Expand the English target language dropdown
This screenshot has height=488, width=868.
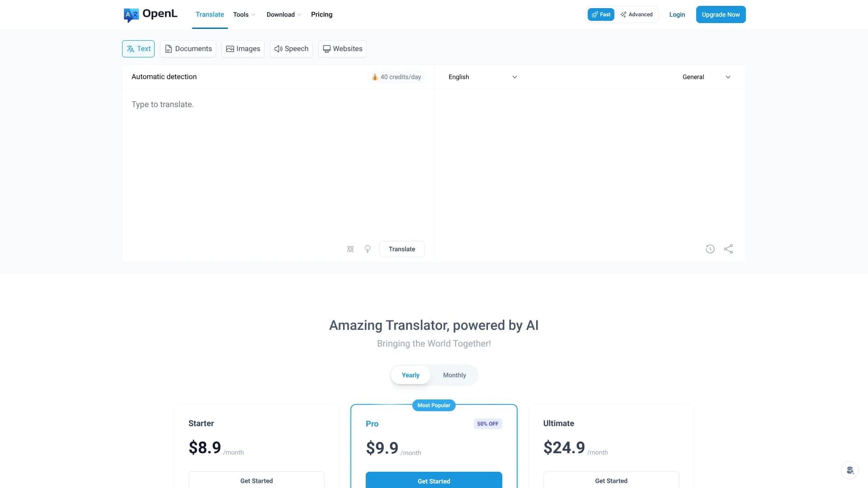click(x=482, y=77)
